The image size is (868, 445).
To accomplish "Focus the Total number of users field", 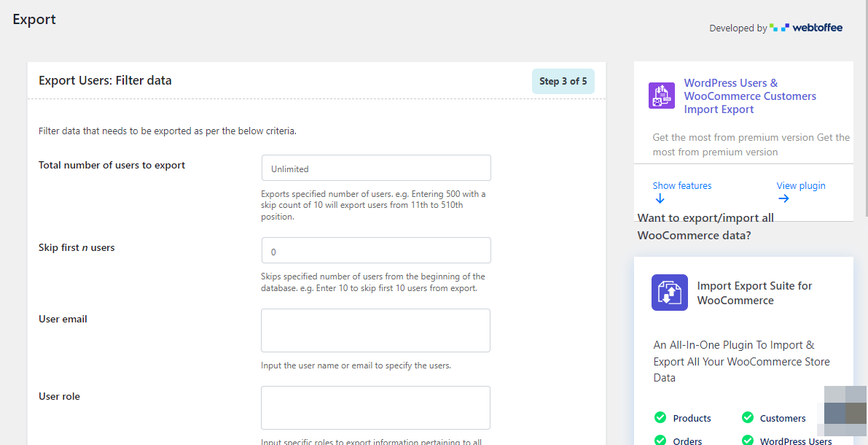I will tap(376, 168).
